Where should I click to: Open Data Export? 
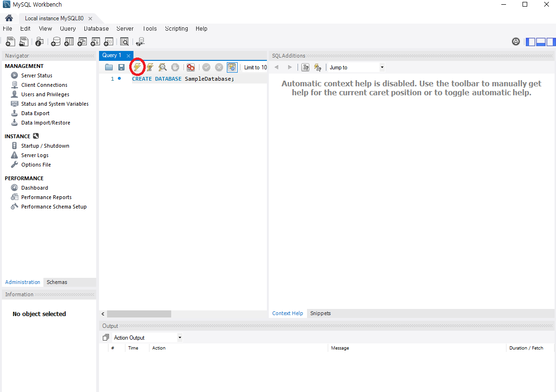tap(35, 113)
